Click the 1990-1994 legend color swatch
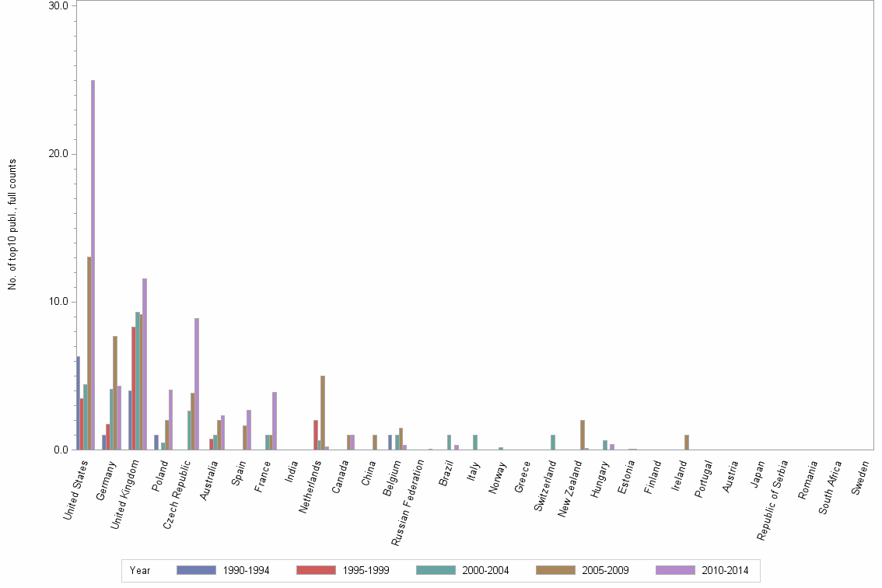This screenshot has width=882, height=588. coord(197,569)
